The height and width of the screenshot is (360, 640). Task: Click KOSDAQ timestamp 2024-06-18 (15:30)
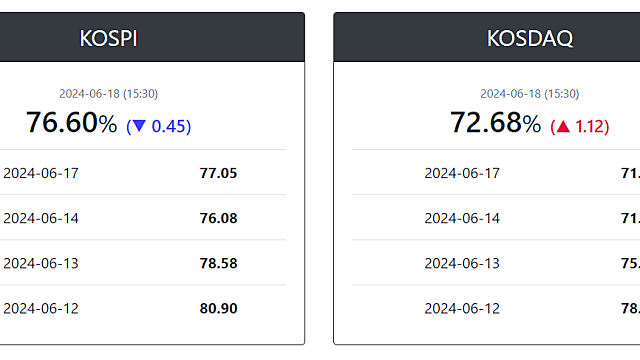tap(529, 94)
